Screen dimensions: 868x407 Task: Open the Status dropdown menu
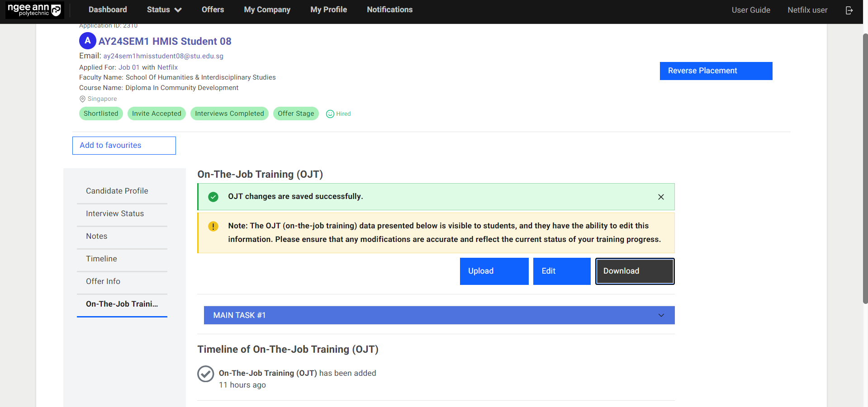164,10
